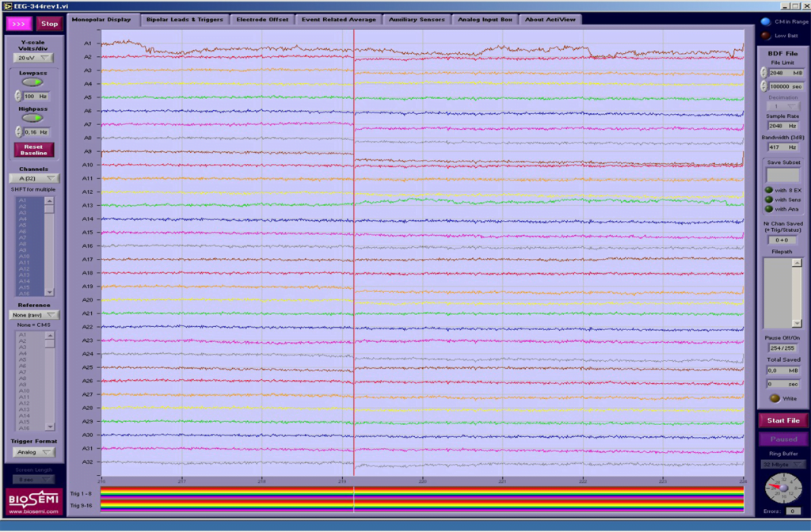811x532 pixels.
Task: Click the www.biosemi.com link text
Action: (33, 511)
